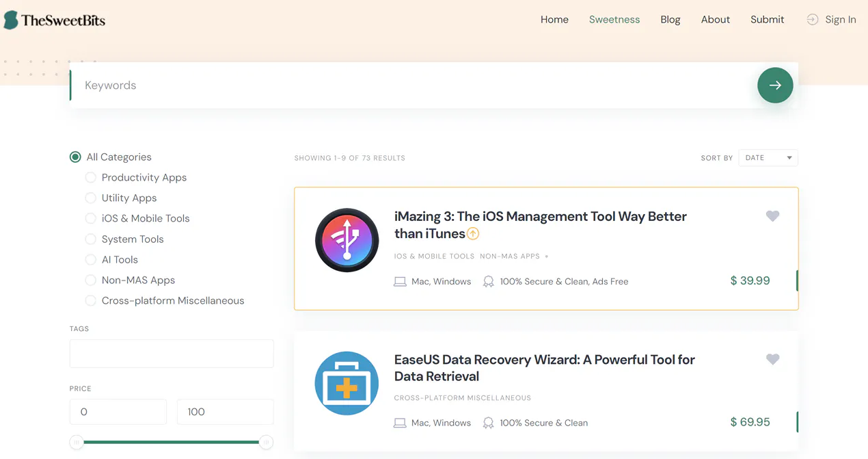Click laptop platform icon on EaseUS card
Image resolution: width=868 pixels, height=459 pixels.
pyautogui.click(x=400, y=423)
